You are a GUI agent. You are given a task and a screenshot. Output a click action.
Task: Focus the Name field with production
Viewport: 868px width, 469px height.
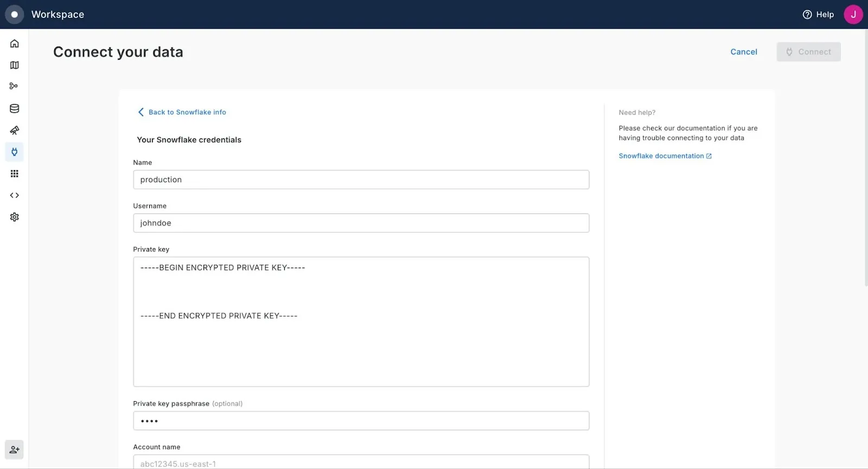click(361, 180)
